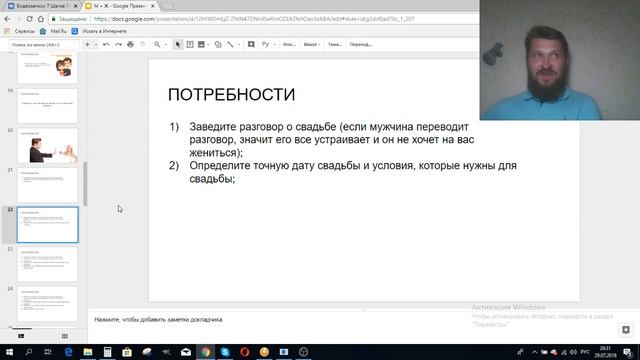
Task: Click the slide panel vertical scrollbar
Action: tap(85, 184)
